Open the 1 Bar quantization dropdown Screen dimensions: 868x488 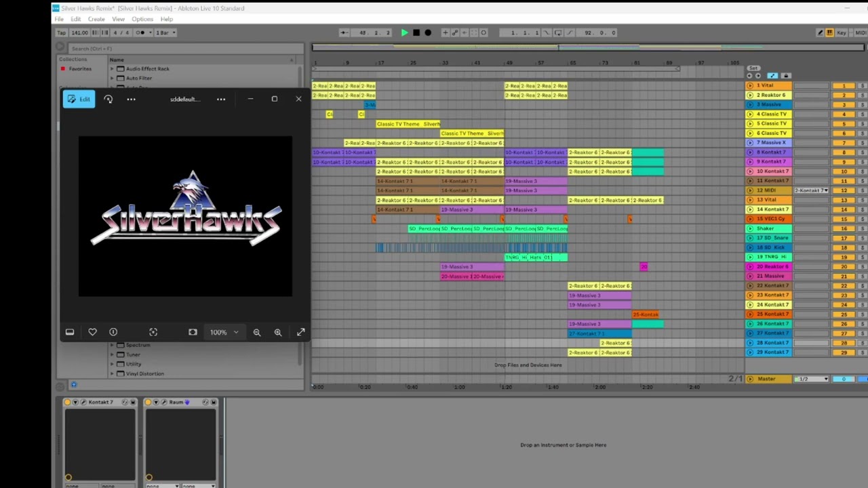pos(165,33)
